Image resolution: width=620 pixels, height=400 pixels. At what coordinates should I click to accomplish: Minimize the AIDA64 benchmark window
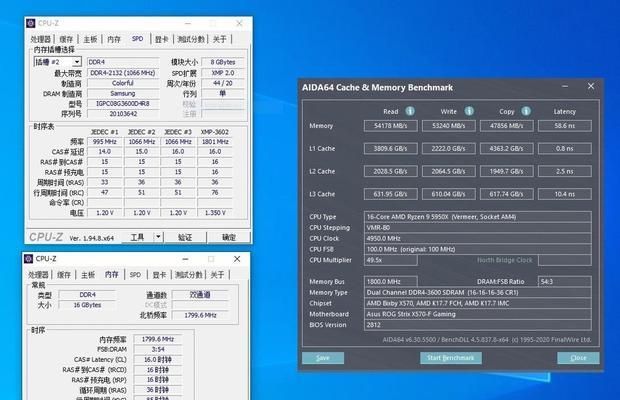tap(565, 86)
